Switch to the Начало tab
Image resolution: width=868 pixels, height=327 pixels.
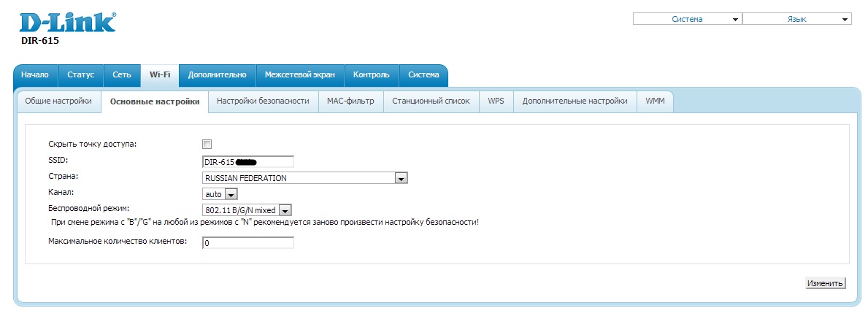[35, 74]
